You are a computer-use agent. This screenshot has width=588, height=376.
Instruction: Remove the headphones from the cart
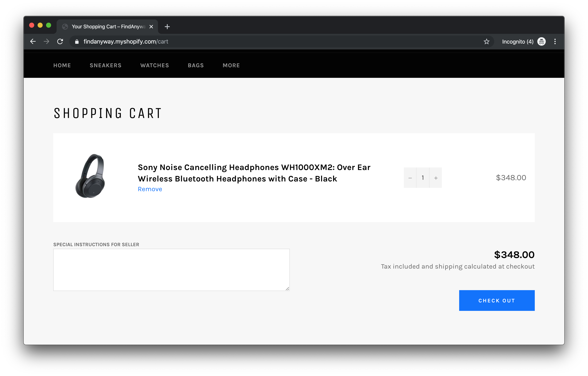coord(150,189)
